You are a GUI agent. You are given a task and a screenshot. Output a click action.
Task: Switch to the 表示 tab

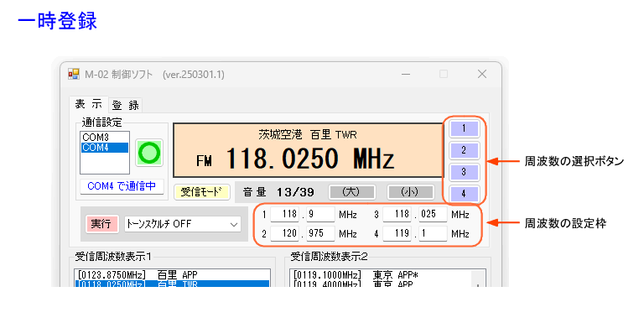[x=88, y=104]
